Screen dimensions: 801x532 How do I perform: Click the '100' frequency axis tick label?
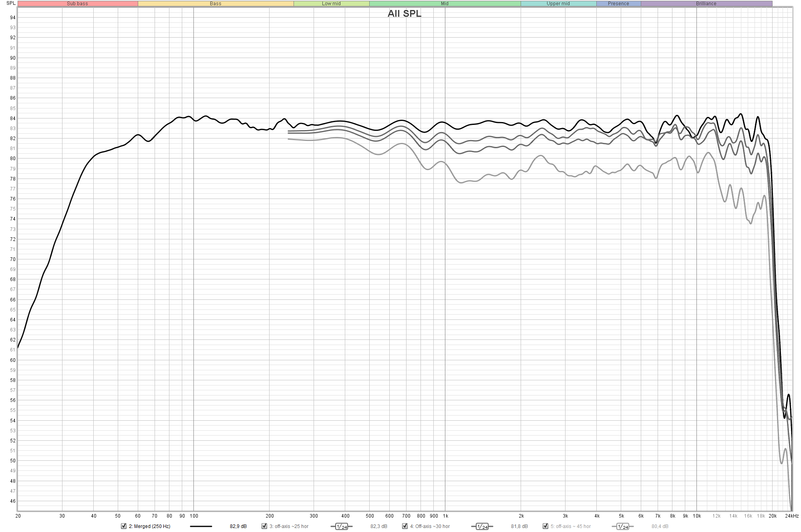click(x=194, y=516)
